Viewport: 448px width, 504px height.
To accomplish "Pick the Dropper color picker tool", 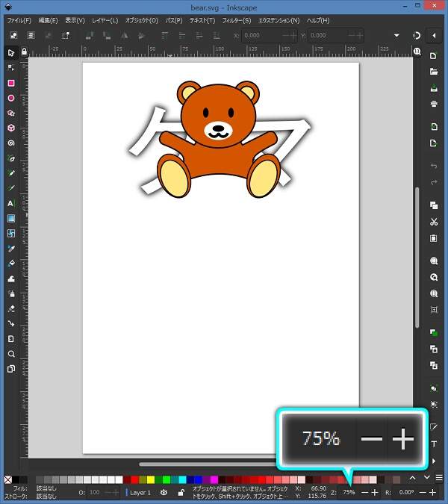I will pyautogui.click(x=11, y=249).
